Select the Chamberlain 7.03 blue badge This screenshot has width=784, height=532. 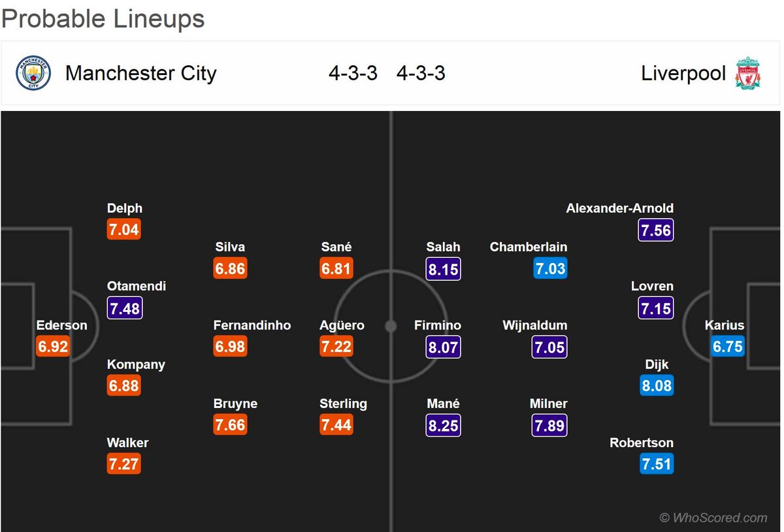549,268
